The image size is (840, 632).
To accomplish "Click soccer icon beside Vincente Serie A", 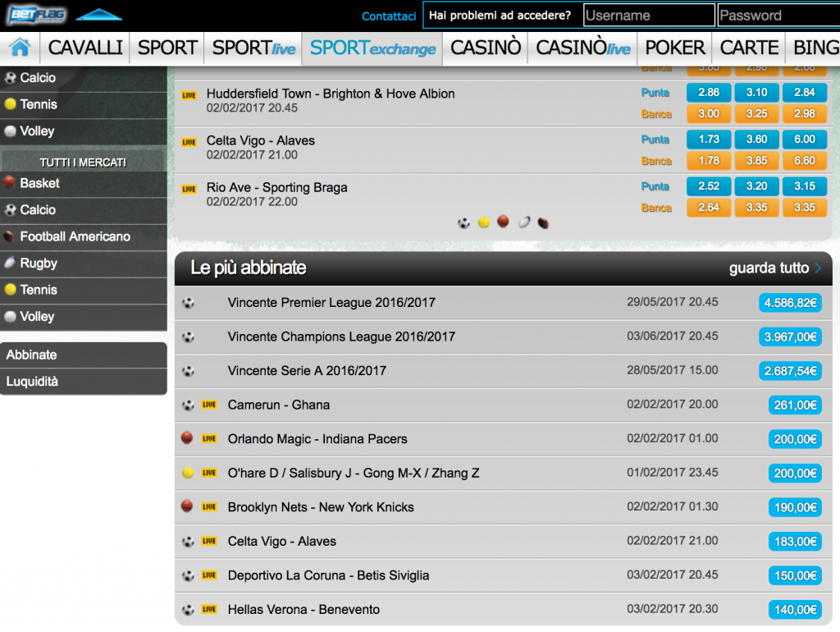I will click(x=188, y=371).
